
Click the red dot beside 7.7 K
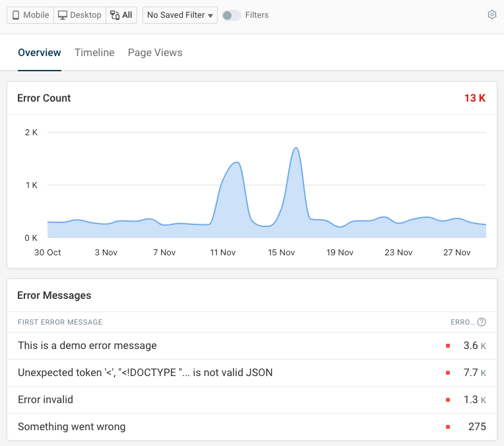pos(448,373)
